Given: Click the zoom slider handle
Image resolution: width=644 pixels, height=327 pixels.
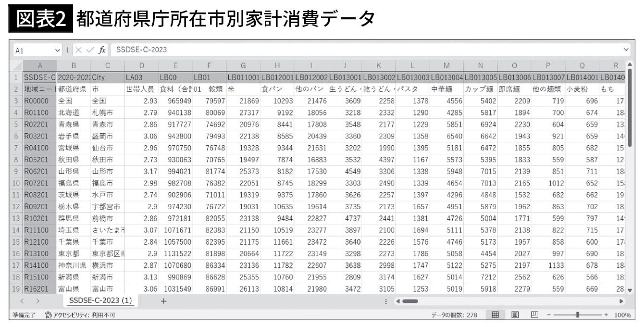Looking at the screenshot, I should click(578, 315).
